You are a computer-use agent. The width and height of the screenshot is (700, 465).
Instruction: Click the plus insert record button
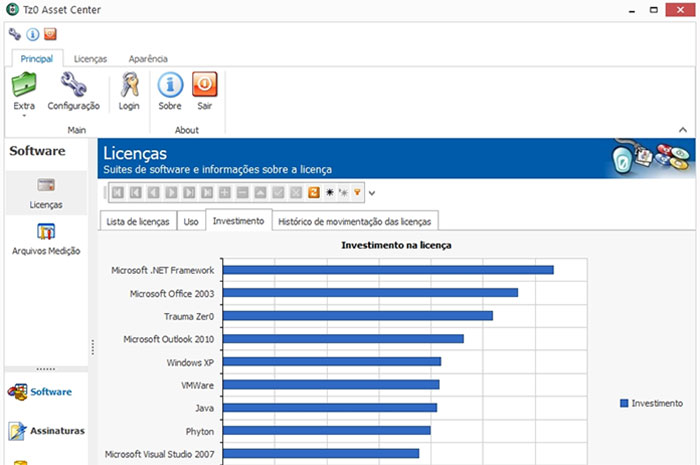tap(225, 193)
